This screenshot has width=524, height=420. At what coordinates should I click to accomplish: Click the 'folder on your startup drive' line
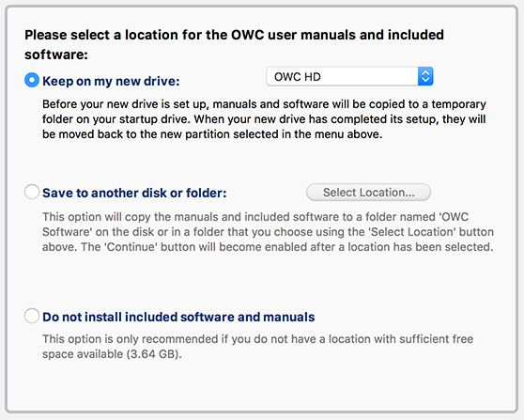click(264, 119)
